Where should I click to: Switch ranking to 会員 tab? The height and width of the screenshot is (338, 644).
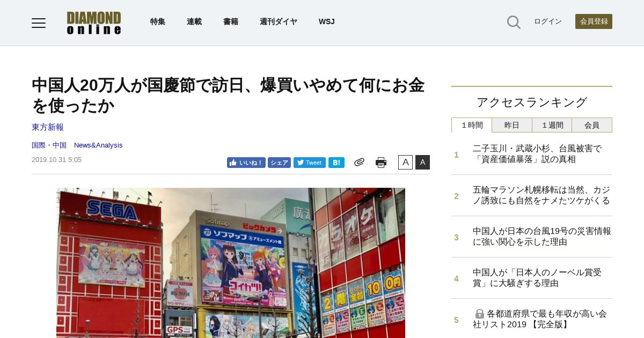[x=592, y=125]
